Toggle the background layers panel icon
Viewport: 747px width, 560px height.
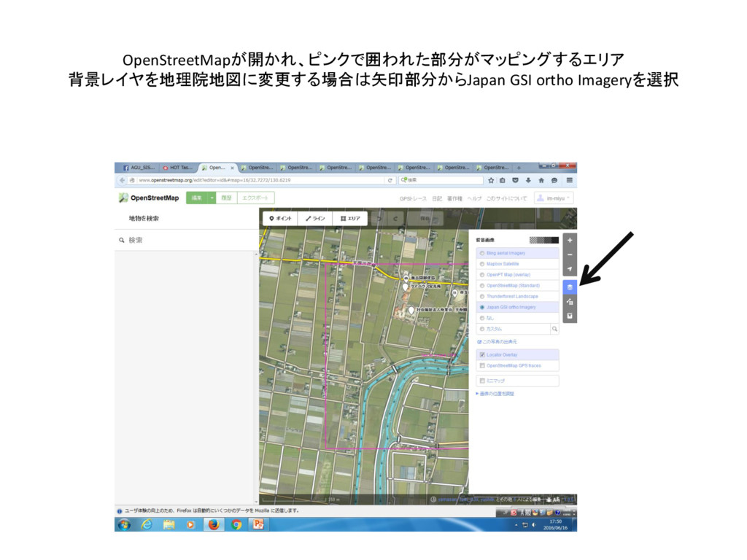pyautogui.click(x=570, y=287)
